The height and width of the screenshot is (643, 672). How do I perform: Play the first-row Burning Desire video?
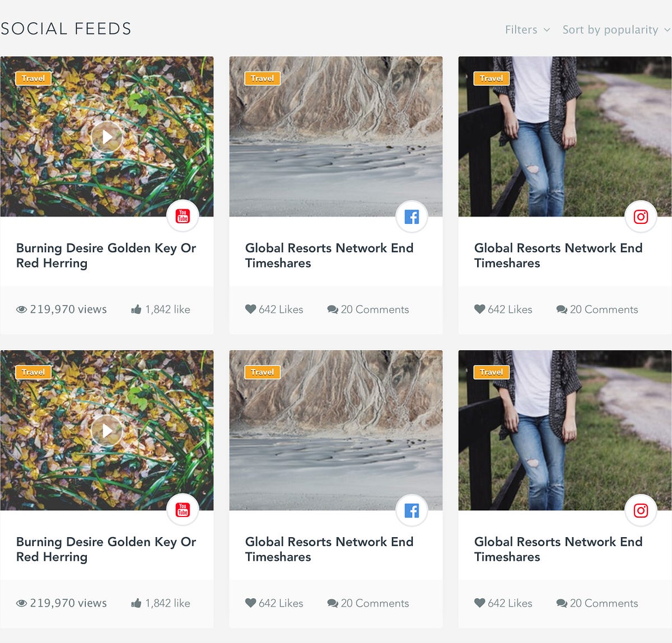(106, 137)
